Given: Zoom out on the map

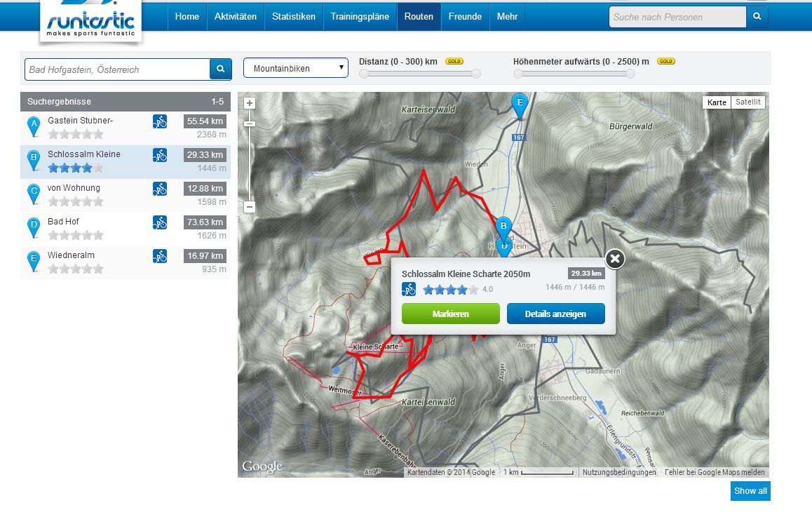Looking at the screenshot, I should click(x=250, y=207).
